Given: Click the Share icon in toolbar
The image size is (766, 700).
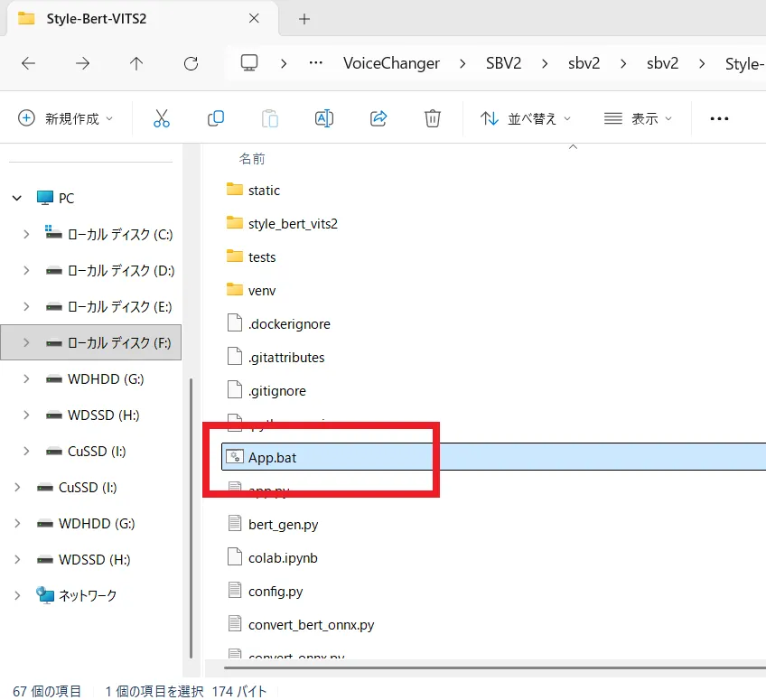Looking at the screenshot, I should coord(378,118).
